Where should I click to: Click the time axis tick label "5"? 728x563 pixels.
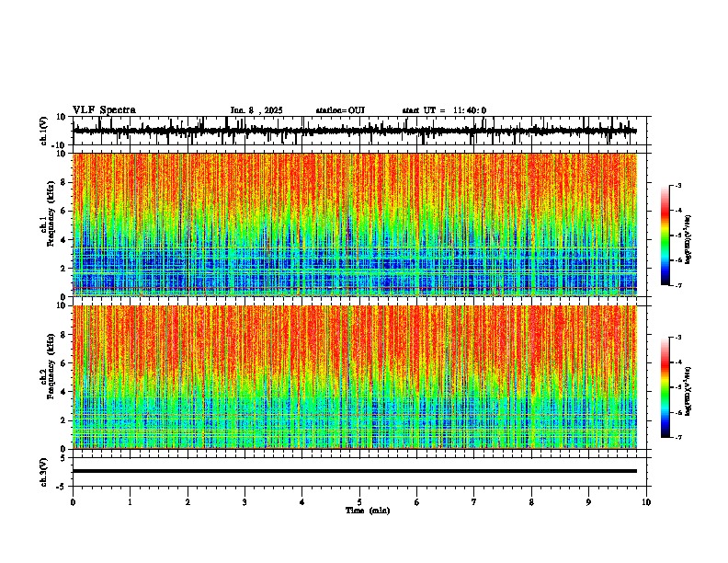click(x=359, y=502)
